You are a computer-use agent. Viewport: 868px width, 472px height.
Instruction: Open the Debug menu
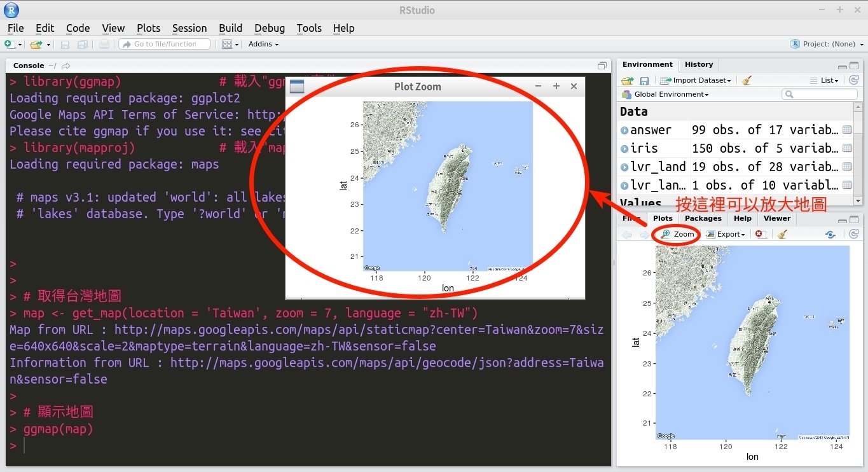(x=270, y=28)
